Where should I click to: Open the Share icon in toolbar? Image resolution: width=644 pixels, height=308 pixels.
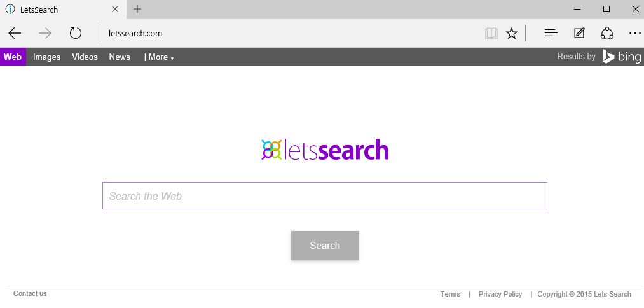[x=607, y=33]
